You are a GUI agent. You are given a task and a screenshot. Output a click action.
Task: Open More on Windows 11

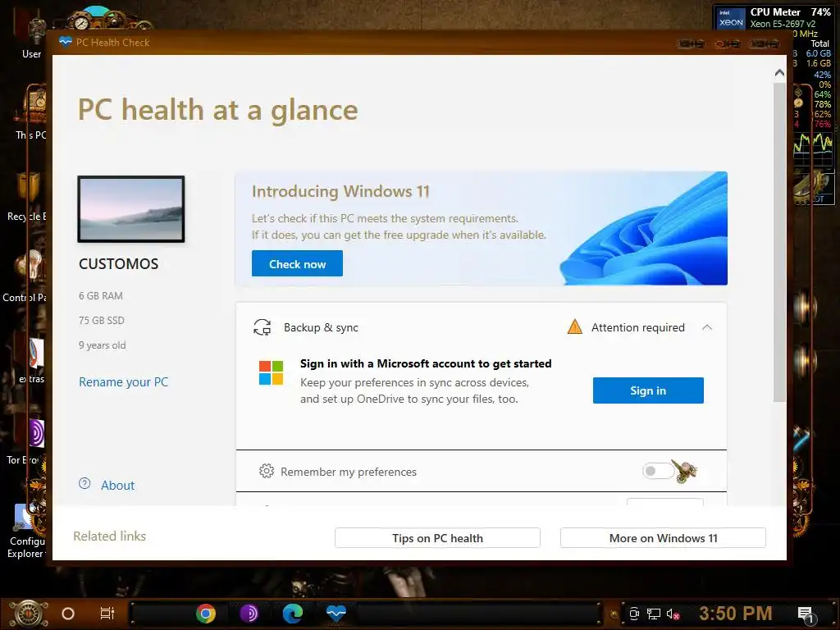coord(663,538)
